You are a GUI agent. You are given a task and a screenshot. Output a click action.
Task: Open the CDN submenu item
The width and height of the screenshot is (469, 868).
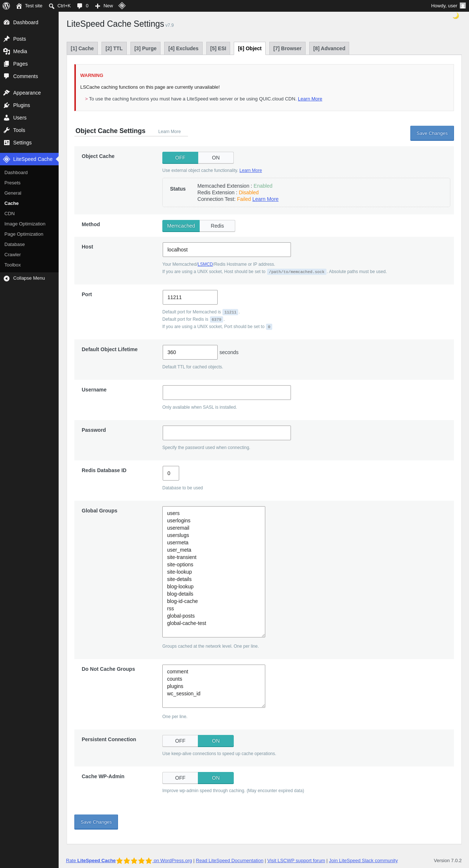[29, 214]
